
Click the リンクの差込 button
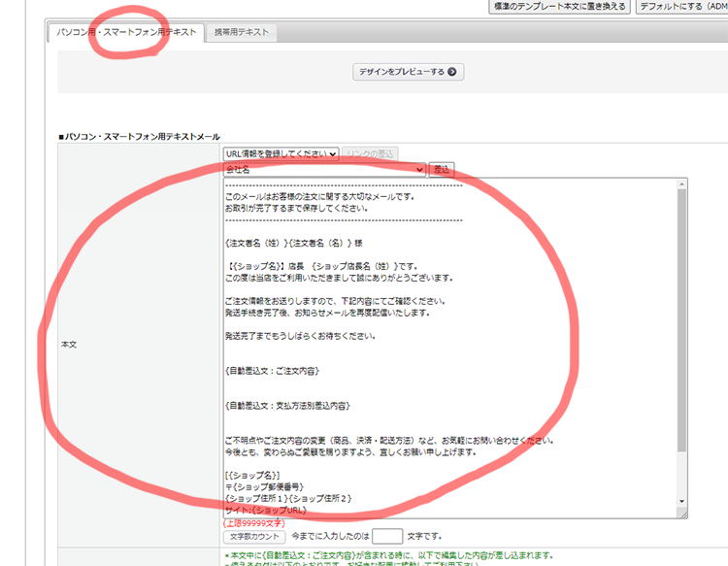coord(369,153)
